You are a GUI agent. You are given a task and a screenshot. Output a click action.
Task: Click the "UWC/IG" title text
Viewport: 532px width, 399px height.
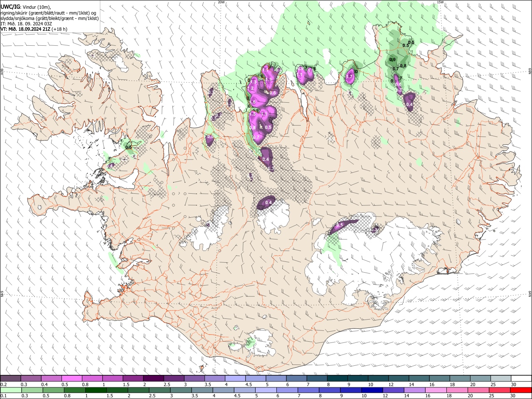tap(10, 7)
